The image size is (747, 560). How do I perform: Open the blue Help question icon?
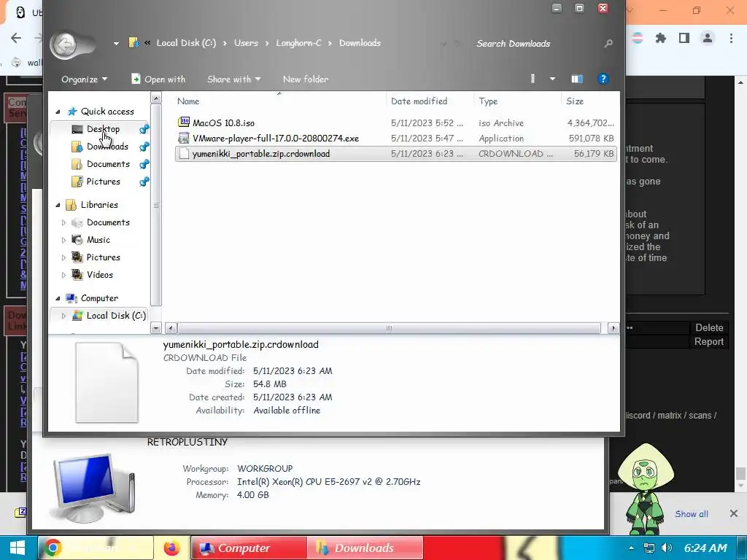click(x=603, y=79)
